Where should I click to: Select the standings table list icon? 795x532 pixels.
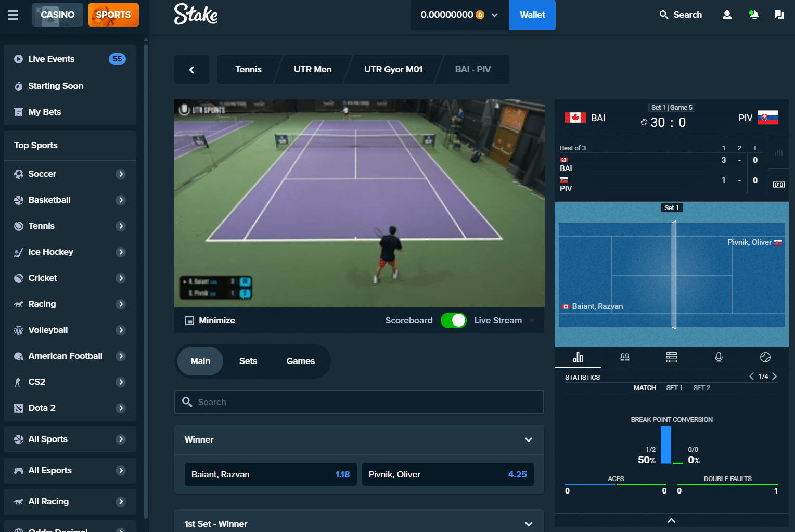tap(672, 357)
